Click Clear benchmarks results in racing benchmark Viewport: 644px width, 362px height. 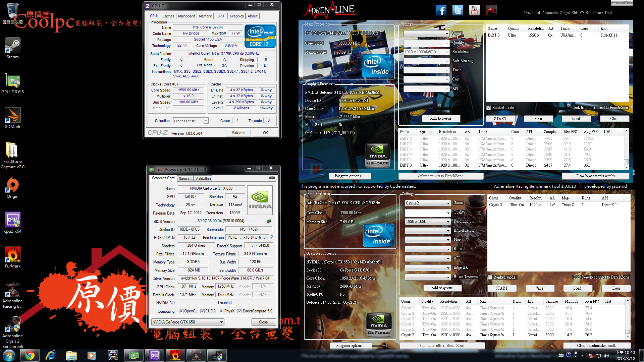point(595,176)
